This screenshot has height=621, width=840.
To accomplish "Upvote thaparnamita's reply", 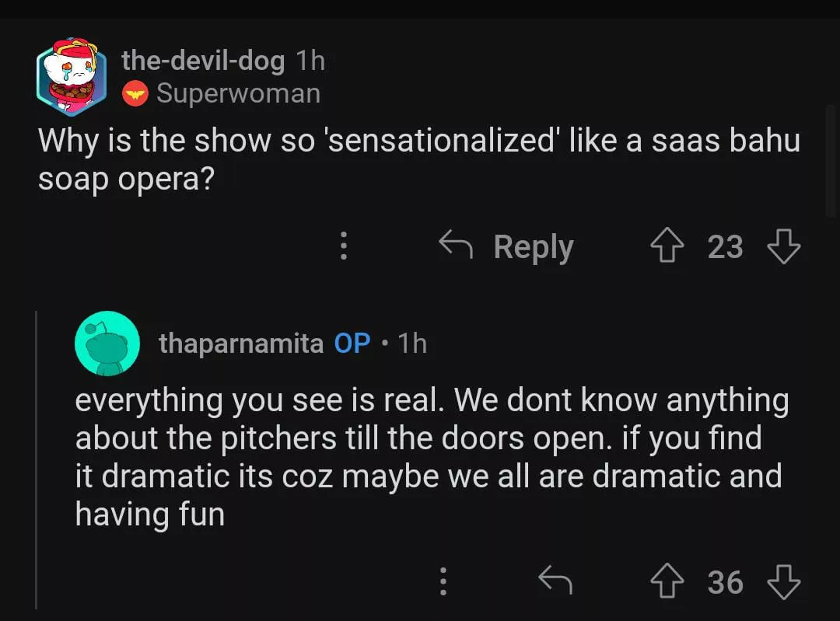I will pyautogui.click(x=666, y=582).
